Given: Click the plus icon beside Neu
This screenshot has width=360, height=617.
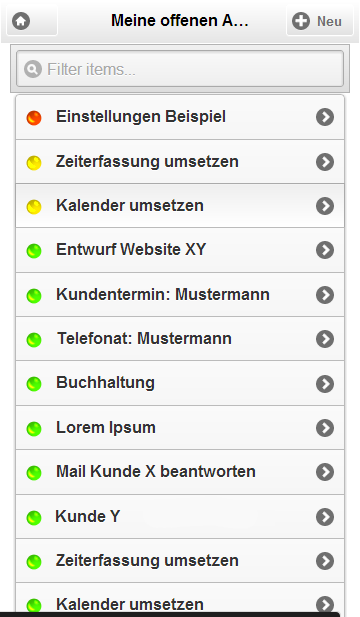Looking at the screenshot, I should coord(301,21).
